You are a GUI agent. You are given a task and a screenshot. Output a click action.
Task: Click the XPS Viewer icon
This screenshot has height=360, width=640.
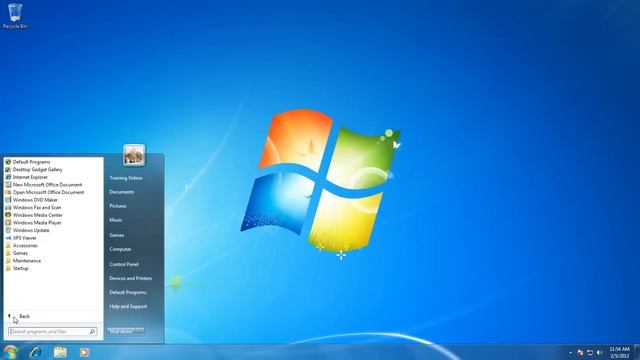click(8, 238)
